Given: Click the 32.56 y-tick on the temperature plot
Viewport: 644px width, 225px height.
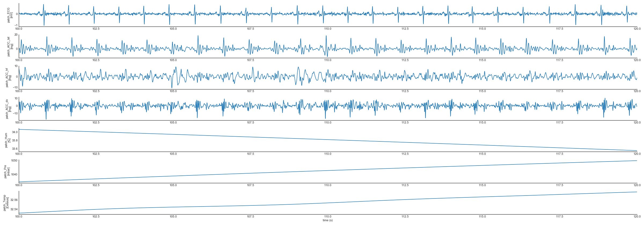Looking at the screenshot, I should click(14, 200).
